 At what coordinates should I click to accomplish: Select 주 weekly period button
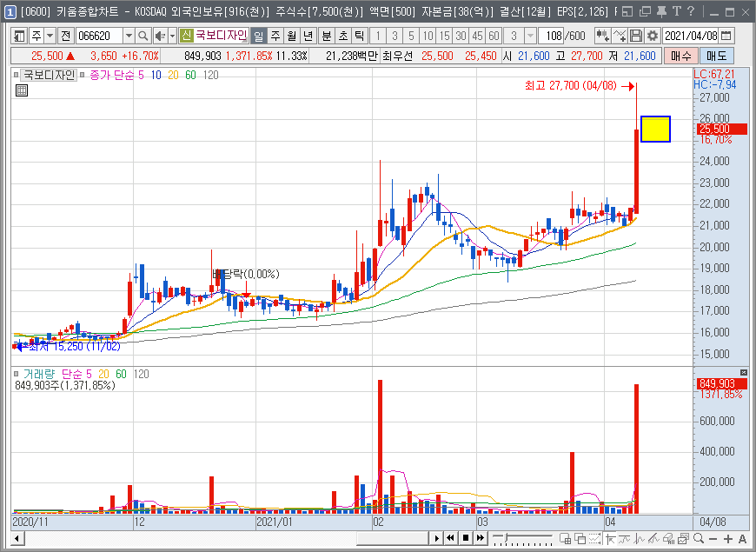275,36
